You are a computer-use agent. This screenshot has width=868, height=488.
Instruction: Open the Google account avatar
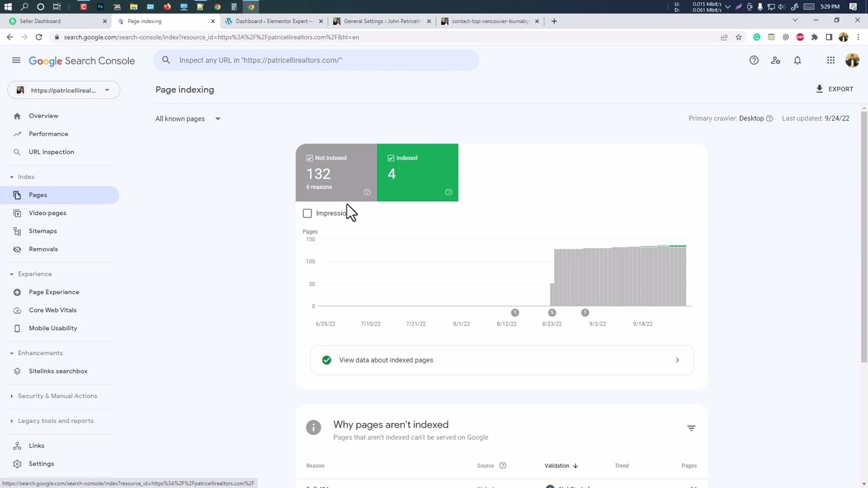[x=852, y=60]
